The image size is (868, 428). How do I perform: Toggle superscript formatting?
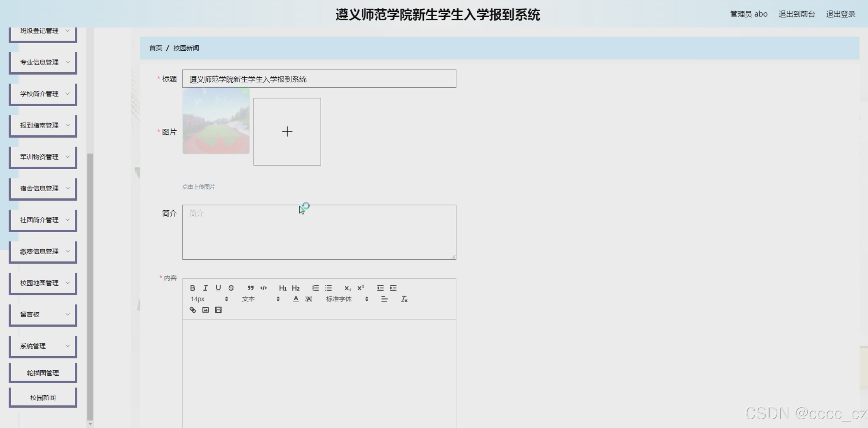[361, 288]
